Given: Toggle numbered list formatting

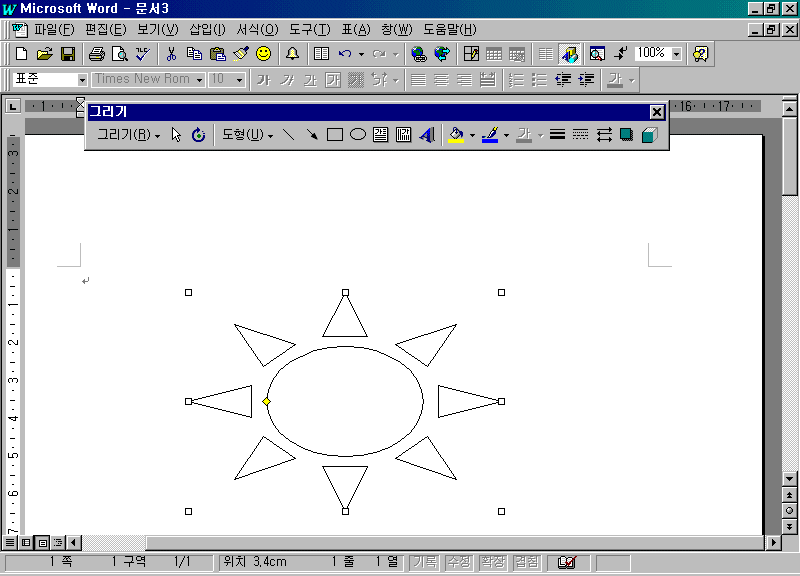Looking at the screenshot, I should pyautogui.click(x=516, y=80).
